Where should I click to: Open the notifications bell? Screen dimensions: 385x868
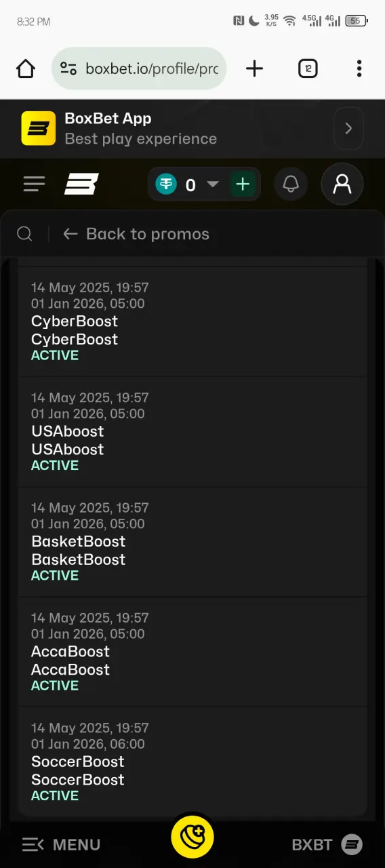(x=291, y=184)
